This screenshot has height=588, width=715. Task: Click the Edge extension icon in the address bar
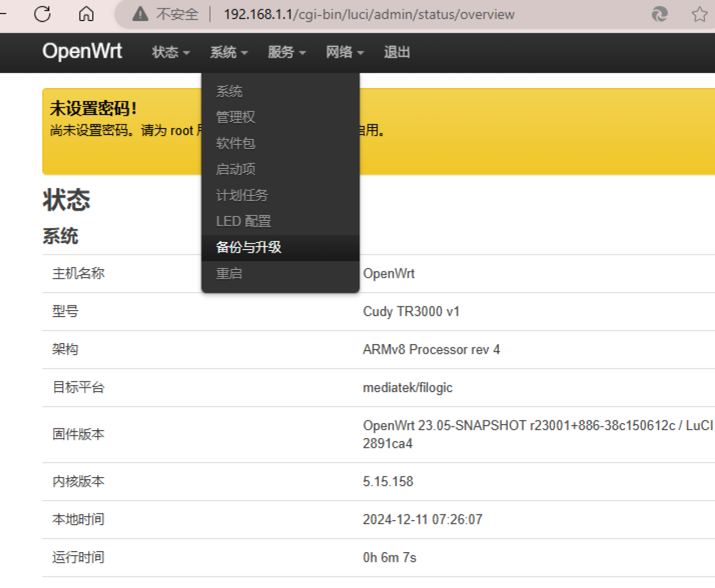pos(660,14)
